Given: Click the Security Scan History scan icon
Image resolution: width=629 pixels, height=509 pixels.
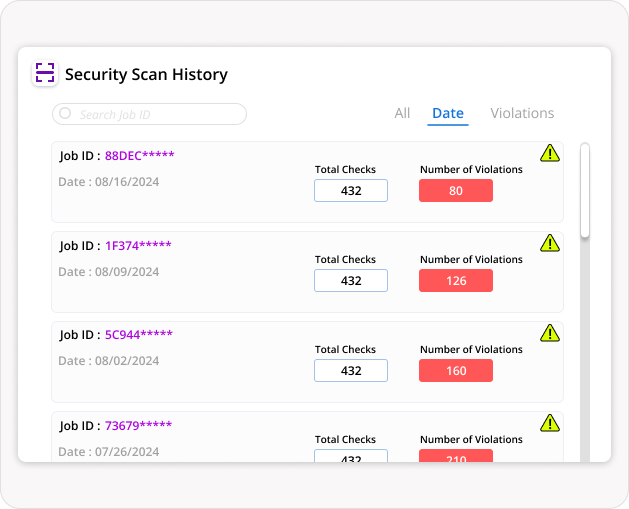Looking at the screenshot, I should (x=45, y=73).
